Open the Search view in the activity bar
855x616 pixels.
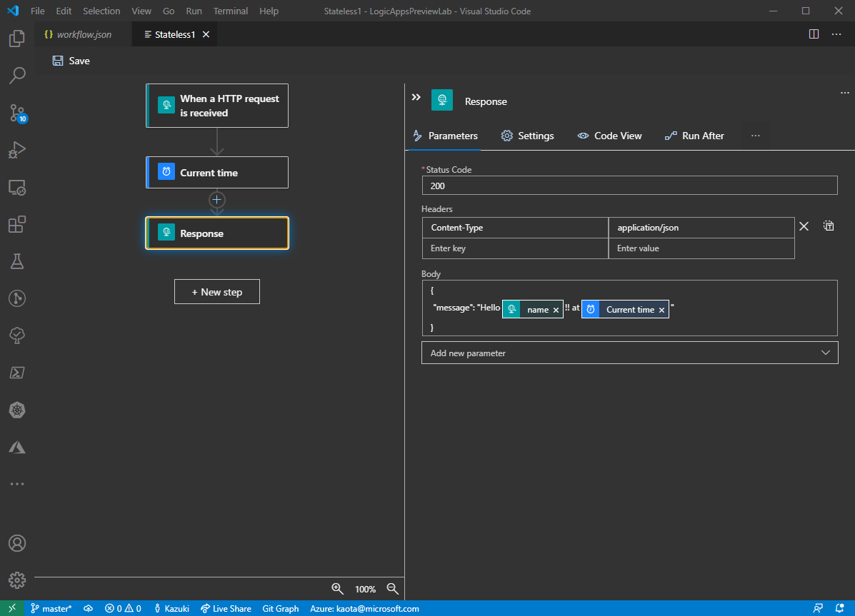(17, 75)
